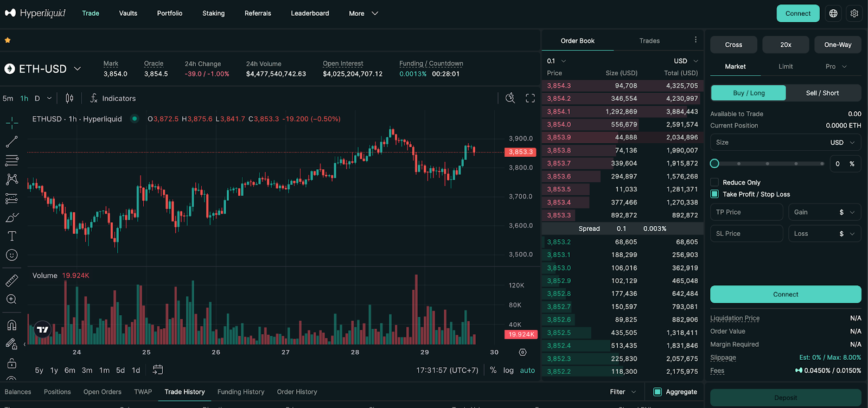The image size is (868, 408).
Task: Open chart axis settings gear
Action: click(522, 352)
